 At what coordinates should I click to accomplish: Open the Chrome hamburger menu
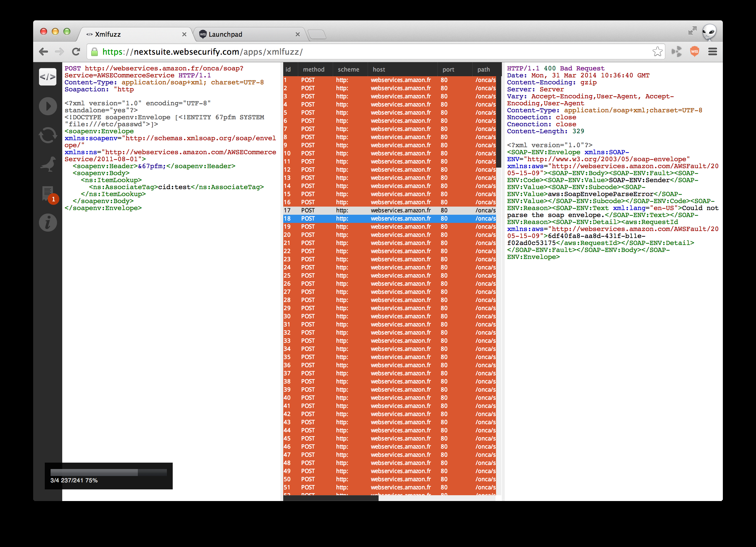(712, 52)
